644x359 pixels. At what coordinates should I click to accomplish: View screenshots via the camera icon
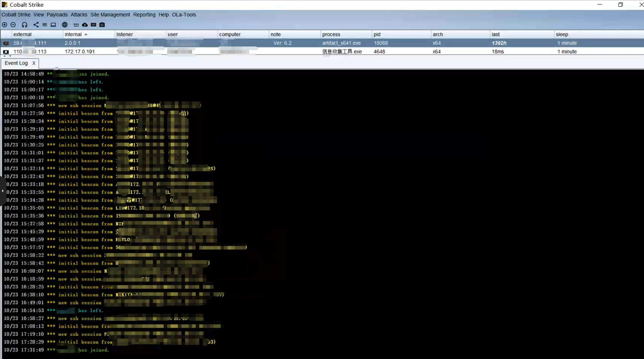coord(102,25)
